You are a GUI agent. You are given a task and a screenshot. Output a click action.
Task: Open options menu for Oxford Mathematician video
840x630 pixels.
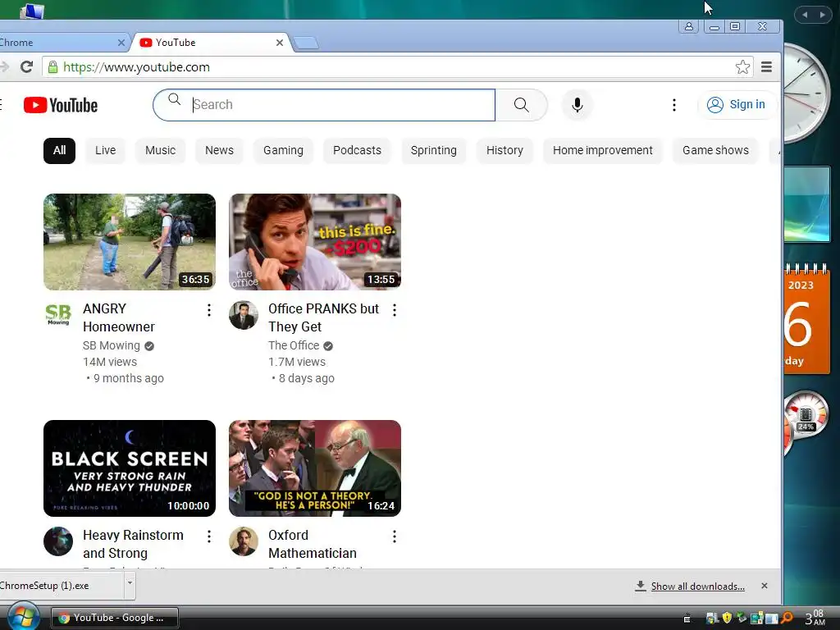click(395, 536)
